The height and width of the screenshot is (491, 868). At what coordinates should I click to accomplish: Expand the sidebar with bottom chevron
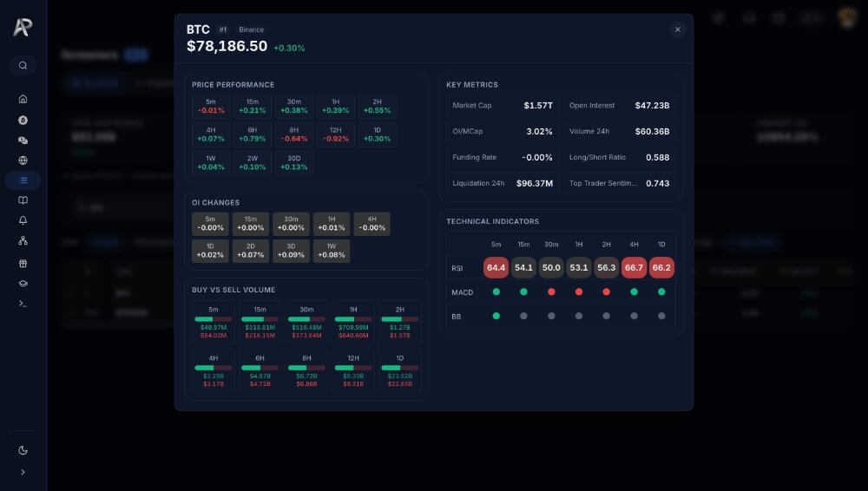(x=23, y=472)
